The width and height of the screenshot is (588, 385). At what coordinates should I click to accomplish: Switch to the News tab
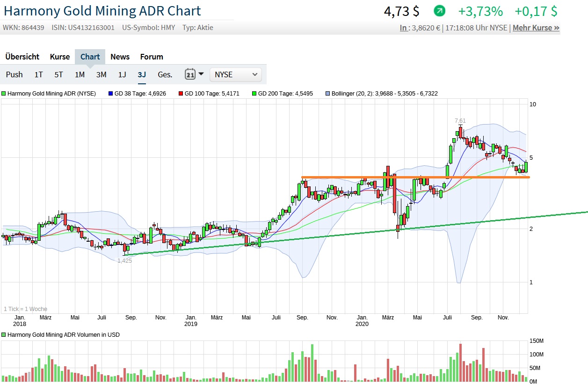(x=120, y=56)
